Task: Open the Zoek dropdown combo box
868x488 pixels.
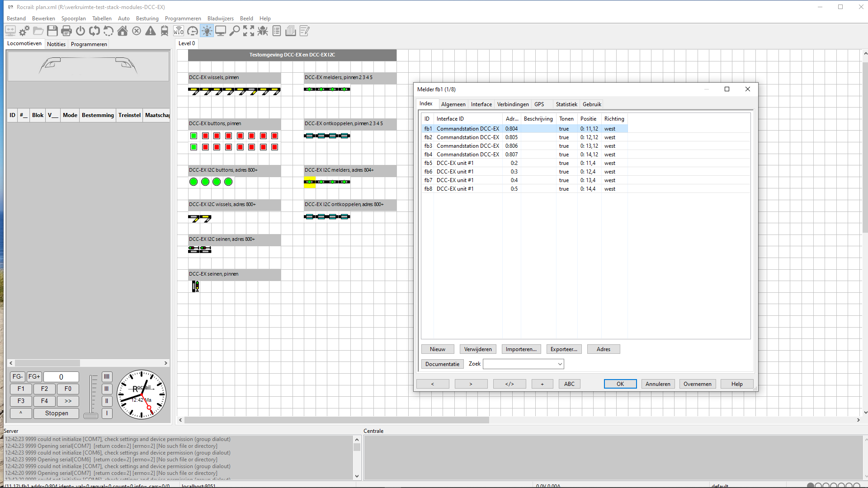Action: coord(560,364)
